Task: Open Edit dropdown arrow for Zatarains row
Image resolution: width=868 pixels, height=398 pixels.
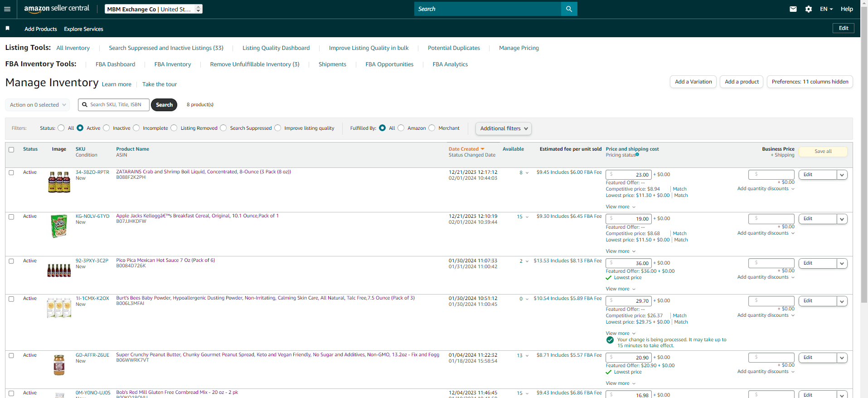Action: [842, 175]
